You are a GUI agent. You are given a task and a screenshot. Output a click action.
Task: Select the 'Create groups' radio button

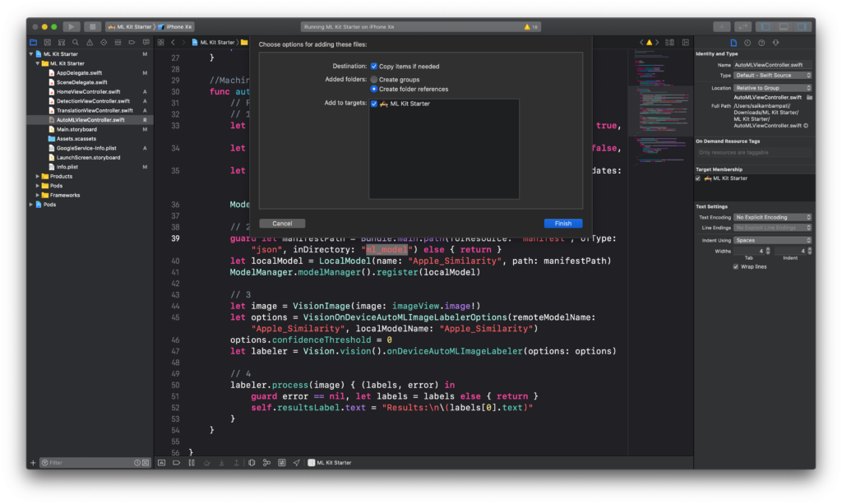pyautogui.click(x=374, y=80)
